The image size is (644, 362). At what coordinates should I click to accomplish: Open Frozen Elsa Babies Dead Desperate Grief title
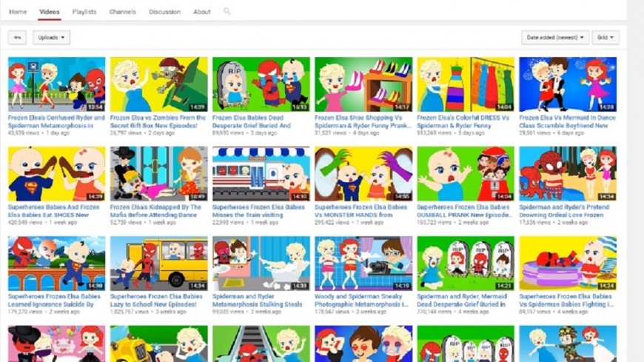click(x=252, y=121)
